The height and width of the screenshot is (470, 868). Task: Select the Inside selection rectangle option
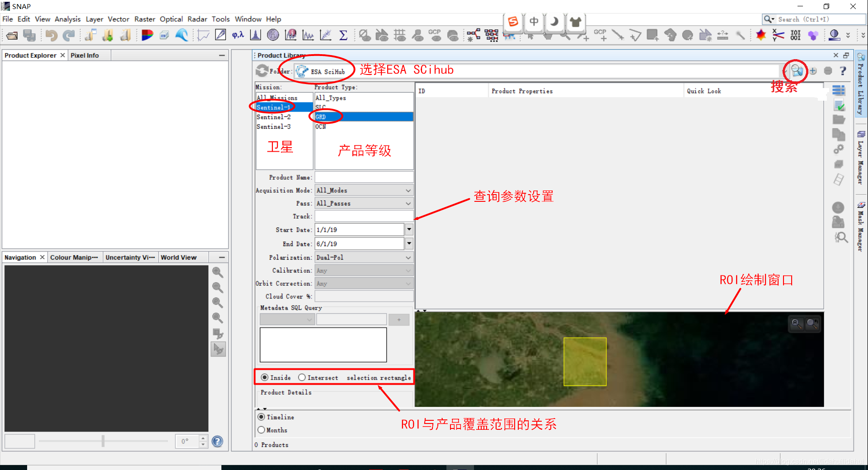coord(264,377)
